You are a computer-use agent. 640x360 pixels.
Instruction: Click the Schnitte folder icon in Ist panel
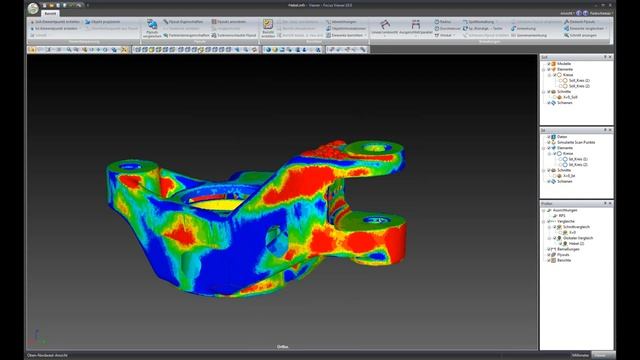[x=554, y=170]
